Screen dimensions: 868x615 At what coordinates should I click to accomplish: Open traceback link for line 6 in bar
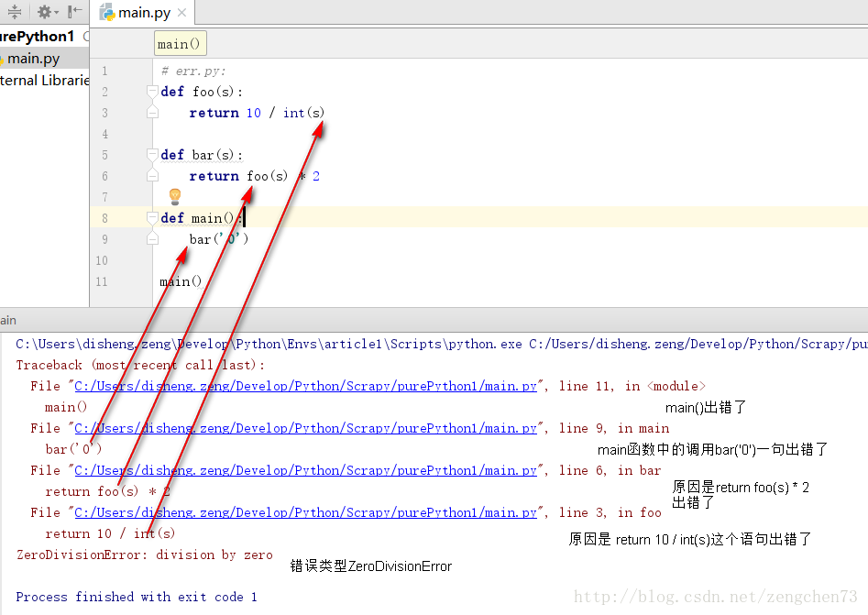(x=305, y=470)
